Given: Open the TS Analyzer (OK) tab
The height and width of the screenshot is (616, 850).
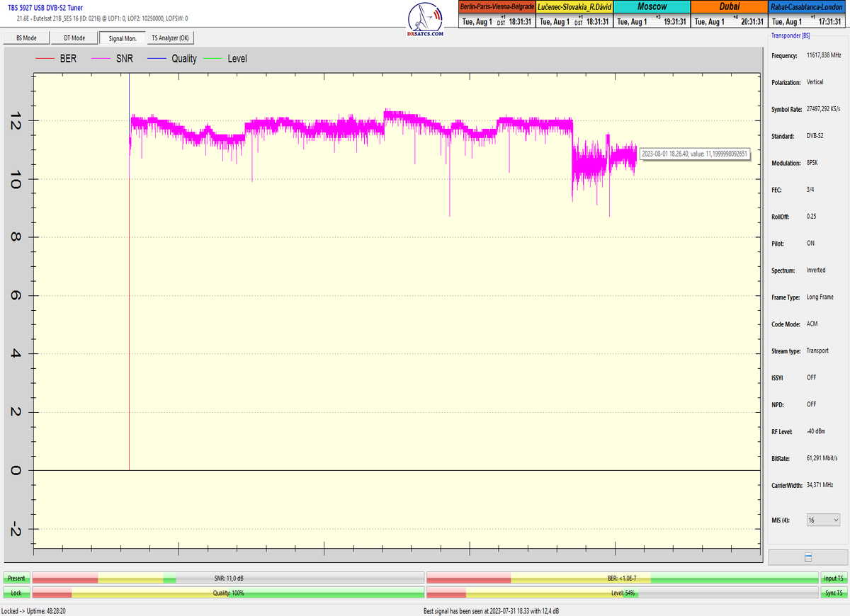Looking at the screenshot, I should [170, 38].
